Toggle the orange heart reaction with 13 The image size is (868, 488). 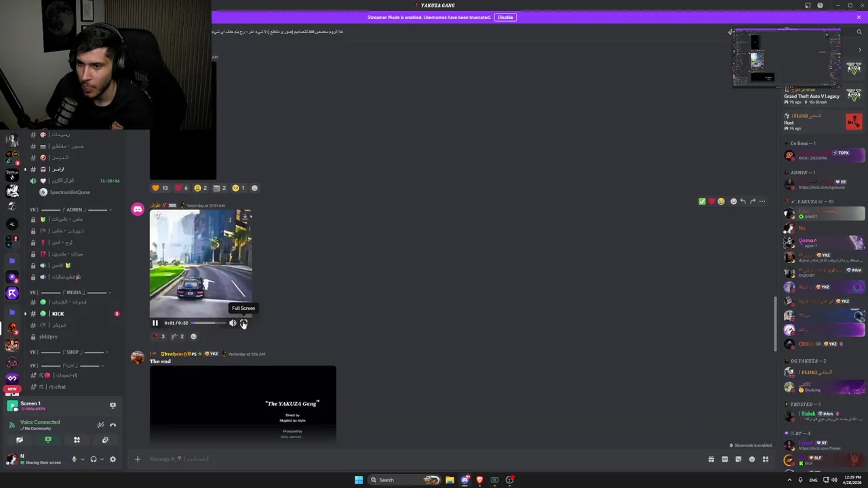160,188
